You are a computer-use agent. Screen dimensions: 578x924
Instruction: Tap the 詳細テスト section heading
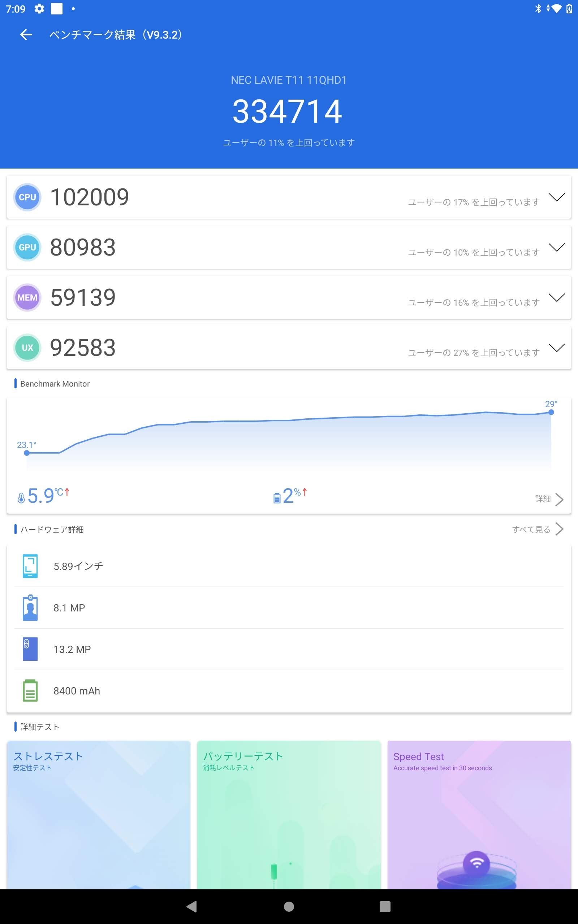coord(40,727)
